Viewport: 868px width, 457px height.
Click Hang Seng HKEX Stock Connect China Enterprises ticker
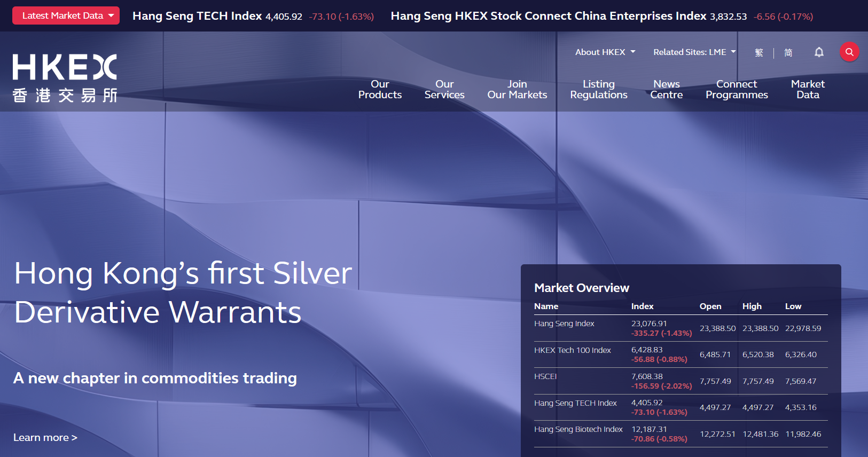[x=549, y=16]
